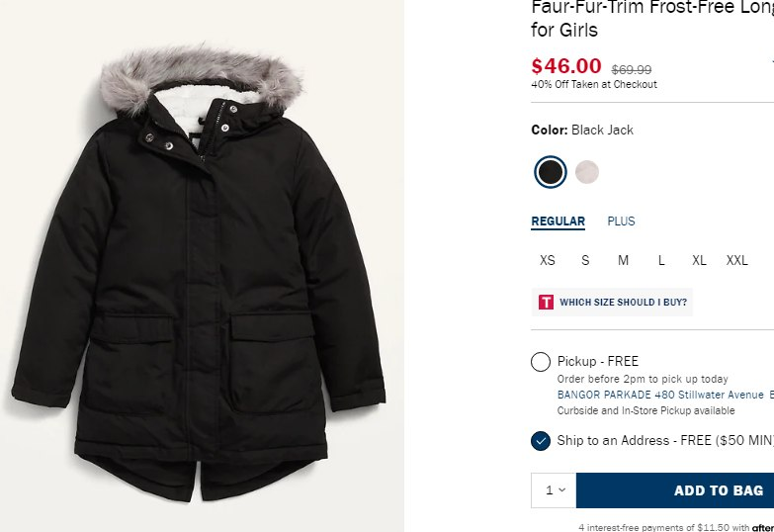The width and height of the screenshot is (774, 532).
Task: Click the ADD TO BAG button
Action: [675, 490]
